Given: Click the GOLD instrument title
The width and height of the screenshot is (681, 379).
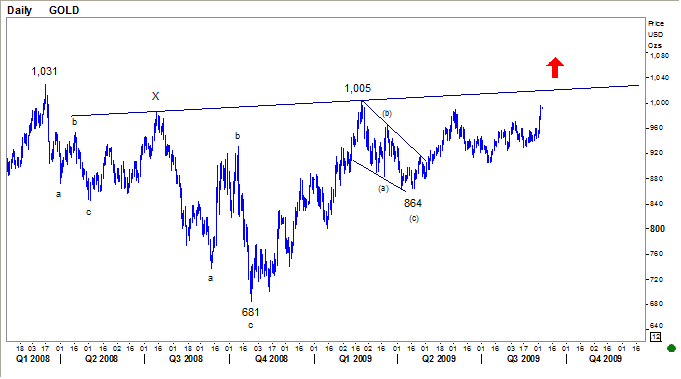Looking at the screenshot, I should coord(64,10).
